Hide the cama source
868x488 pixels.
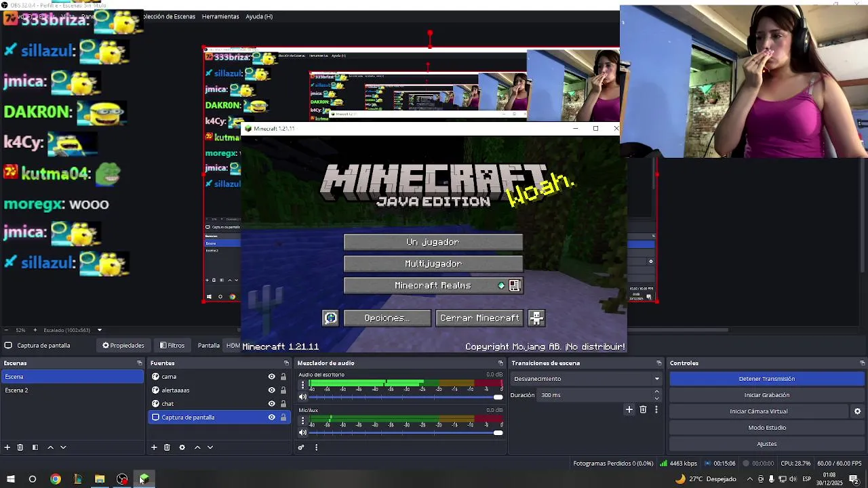pyautogui.click(x=271, y=377)
